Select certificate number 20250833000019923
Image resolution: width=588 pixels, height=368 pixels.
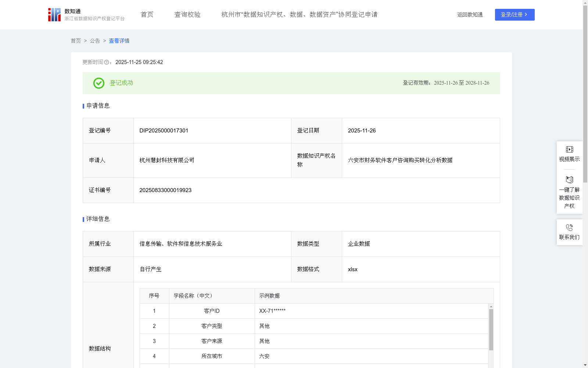pos(165,190)
